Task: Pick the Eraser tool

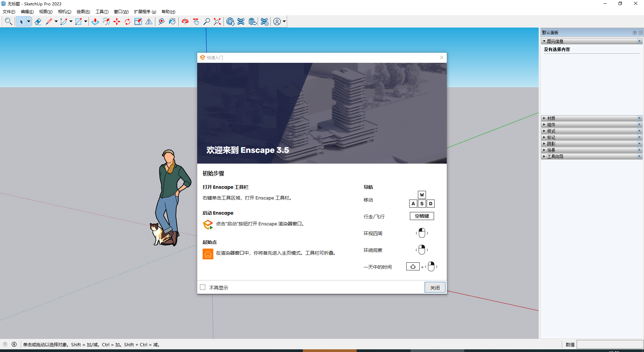Action: point(38,21)
